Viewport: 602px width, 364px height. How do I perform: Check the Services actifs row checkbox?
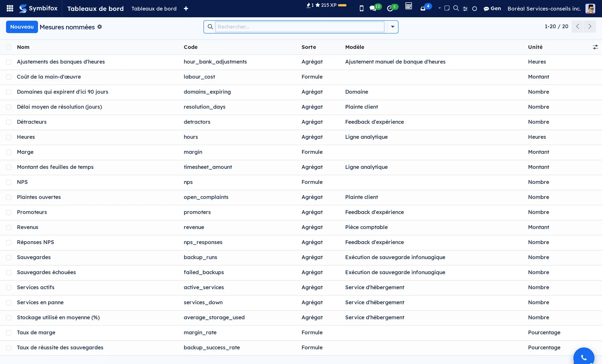[x=9, y=288]
